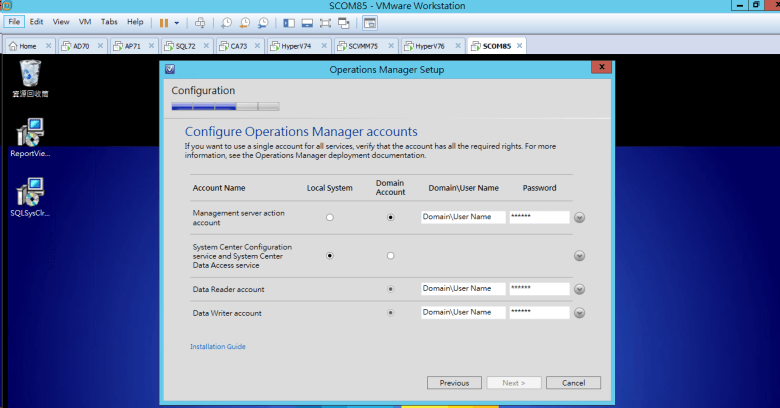Screen dimensions: 780x408
Task: Click the VMware pause virtual machine icon
Action: pyautogui.click(x=163, y=22)
